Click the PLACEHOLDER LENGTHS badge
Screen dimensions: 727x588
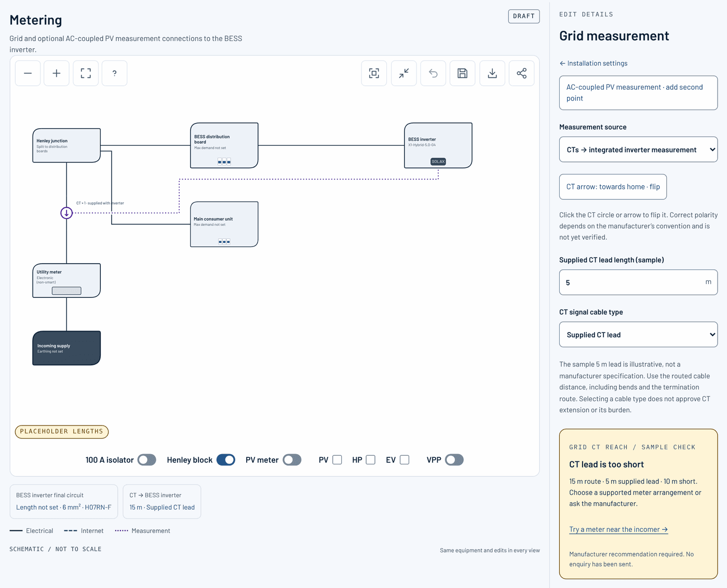click(x=62, y=432)
